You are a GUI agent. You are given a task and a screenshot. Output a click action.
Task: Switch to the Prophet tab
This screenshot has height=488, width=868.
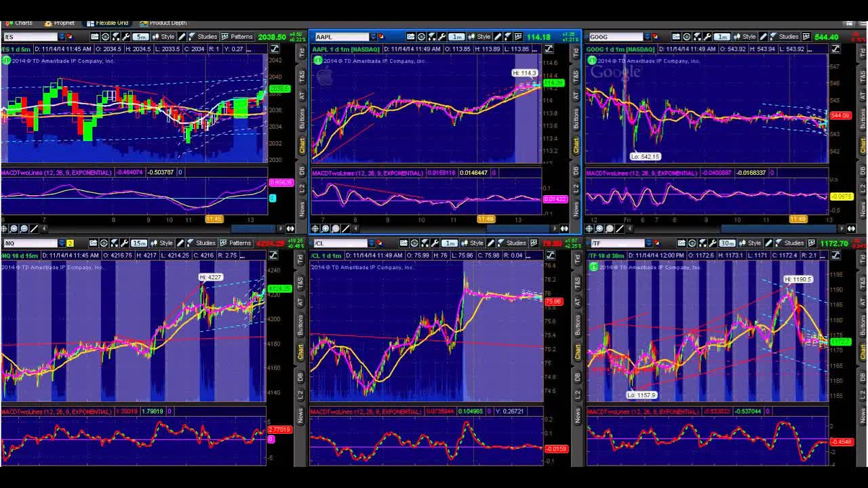click(x=60, y=23)
